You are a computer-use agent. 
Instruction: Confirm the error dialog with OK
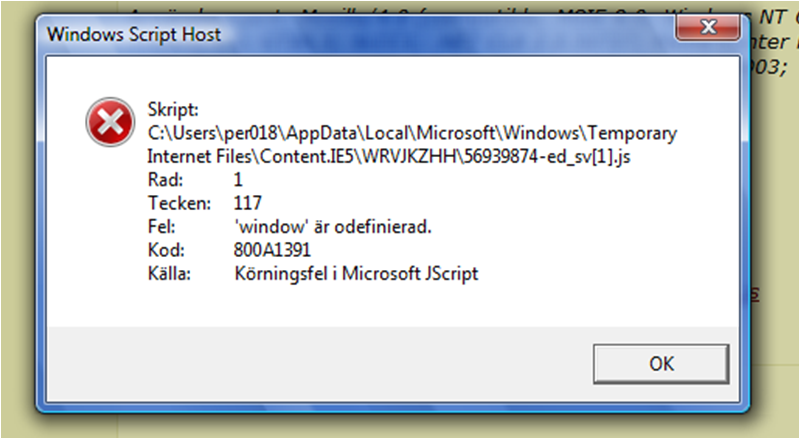click(661, 364)
